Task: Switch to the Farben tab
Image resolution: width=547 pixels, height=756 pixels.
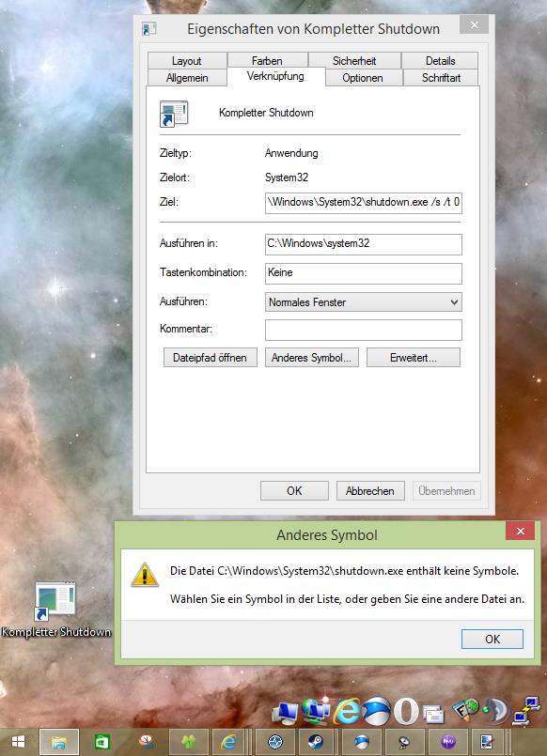Action: coord(267,61)
